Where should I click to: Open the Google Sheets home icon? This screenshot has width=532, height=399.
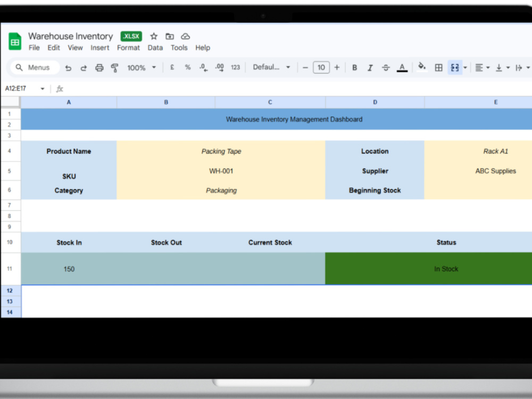click(x=15, y=41)
